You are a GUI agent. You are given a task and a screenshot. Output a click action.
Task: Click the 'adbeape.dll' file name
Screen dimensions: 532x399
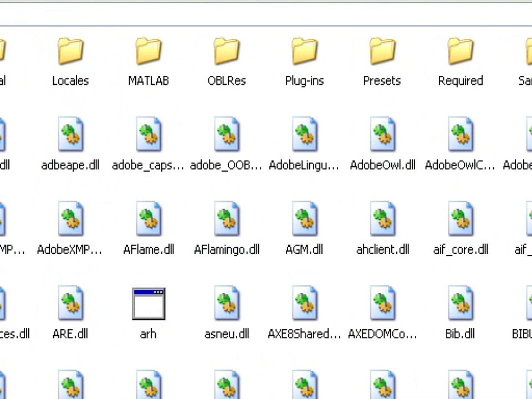tap(70, 165)
